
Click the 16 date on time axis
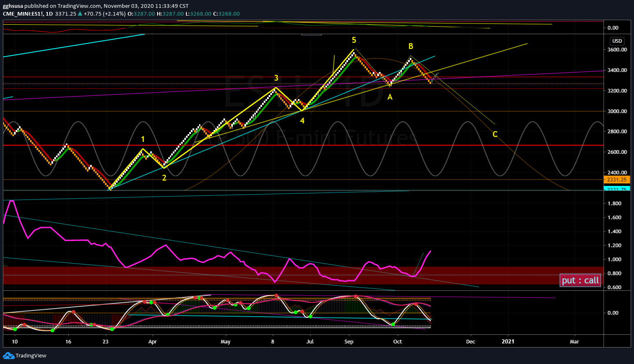coord(68,342)
